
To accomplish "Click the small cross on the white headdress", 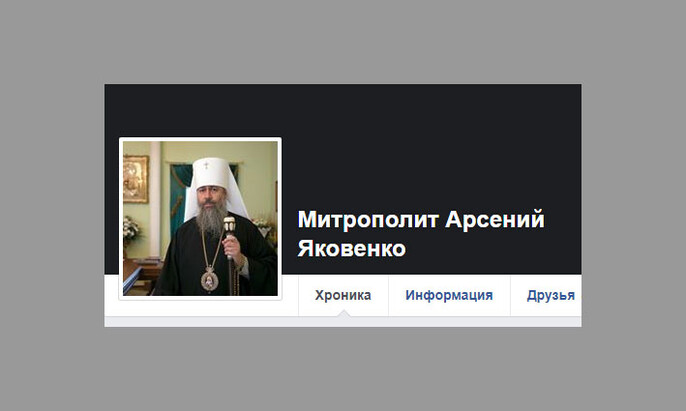I will pos(206,165).
